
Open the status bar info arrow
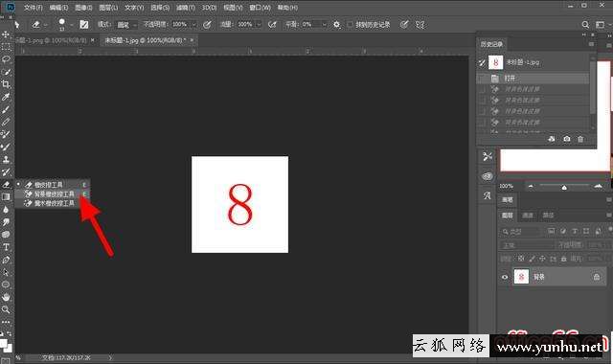pos(110,357)
